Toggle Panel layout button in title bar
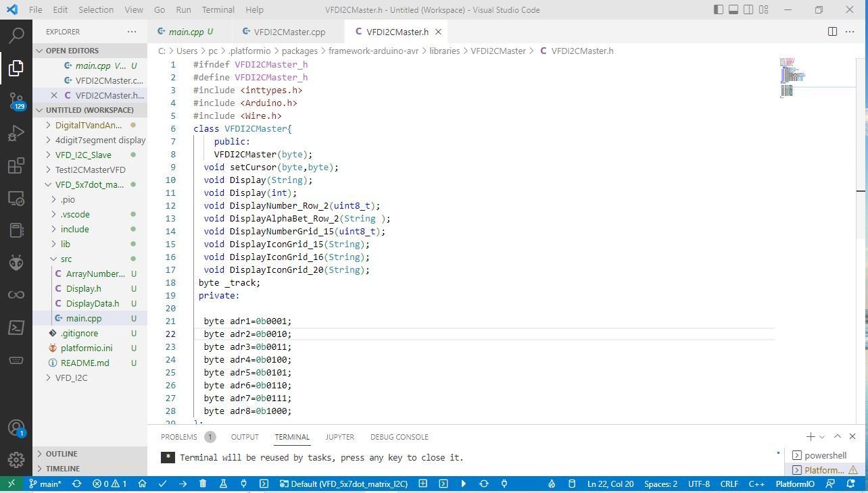Screen dimensions: 868x493 coord(733,9)
